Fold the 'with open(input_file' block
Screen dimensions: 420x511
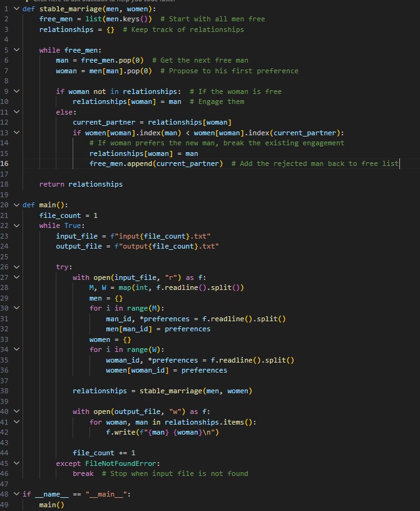16,277
